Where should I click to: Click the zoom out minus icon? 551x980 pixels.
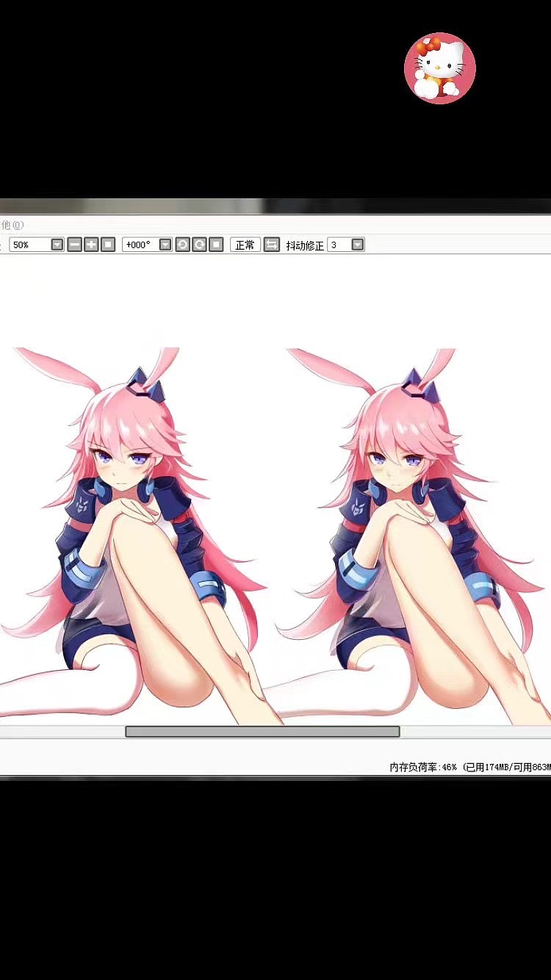click(74, 245)
